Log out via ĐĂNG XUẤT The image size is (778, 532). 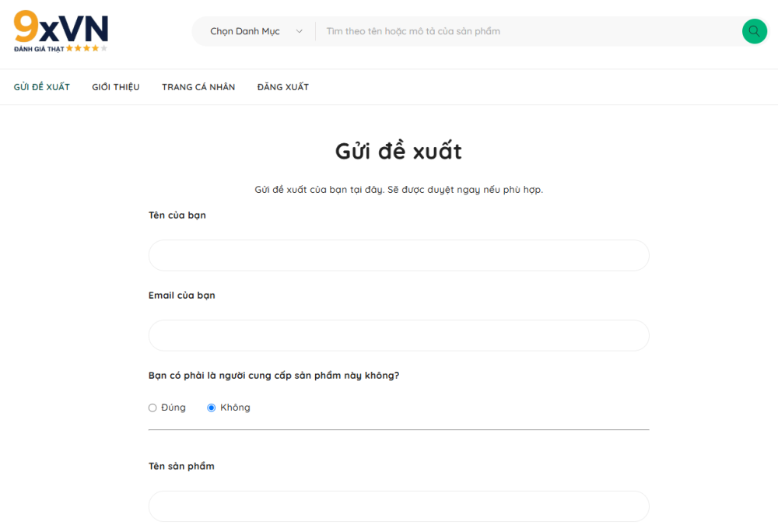click(283, 87)
